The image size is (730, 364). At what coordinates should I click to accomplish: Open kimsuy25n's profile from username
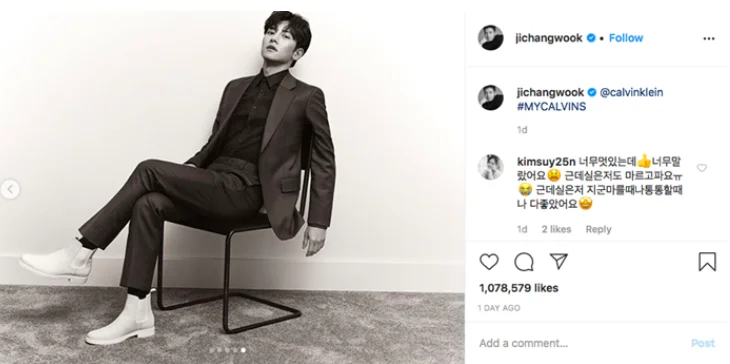[546, 162]
